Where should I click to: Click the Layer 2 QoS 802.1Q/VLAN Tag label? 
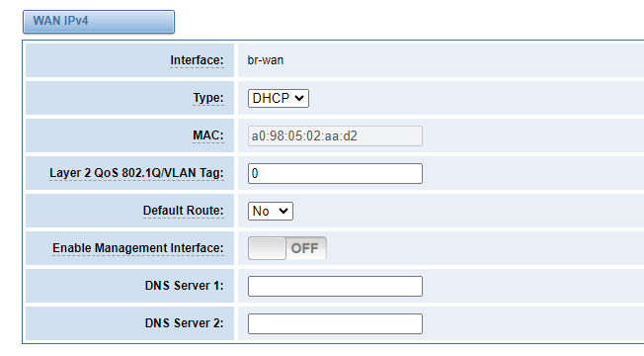coord(136,173)
